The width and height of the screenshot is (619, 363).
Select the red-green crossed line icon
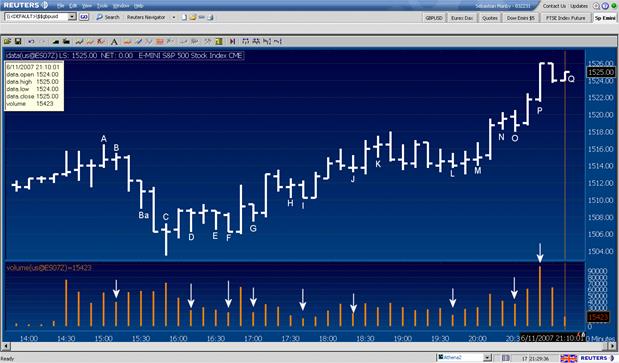pos(101,41)
